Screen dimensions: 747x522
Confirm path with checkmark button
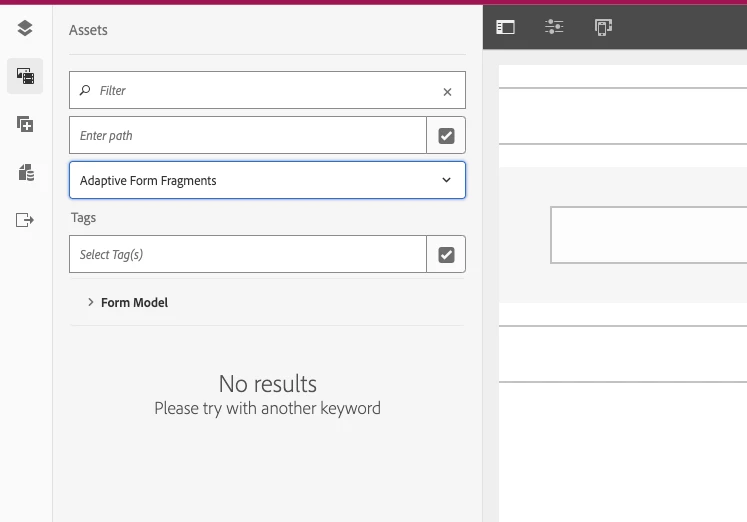(x=446, y=136)
